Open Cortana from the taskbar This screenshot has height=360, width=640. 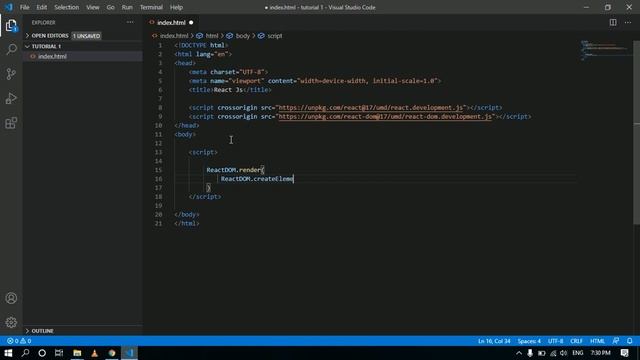(42, 353)
